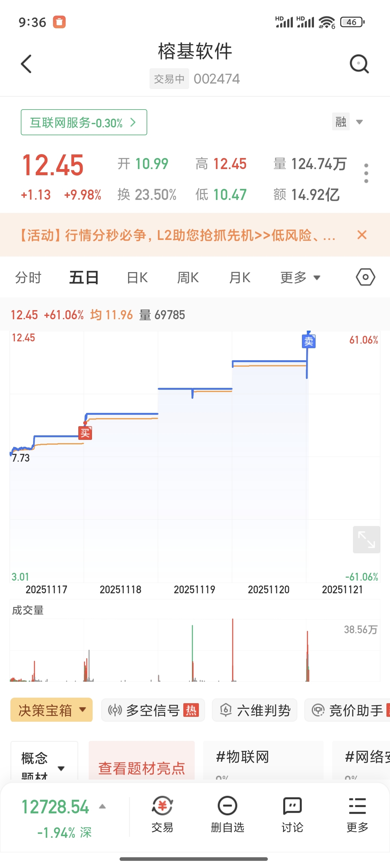Viewport: 390px width, 868px height.
Task: Select the 五日 five-day tab
Action: coord(84,278)
